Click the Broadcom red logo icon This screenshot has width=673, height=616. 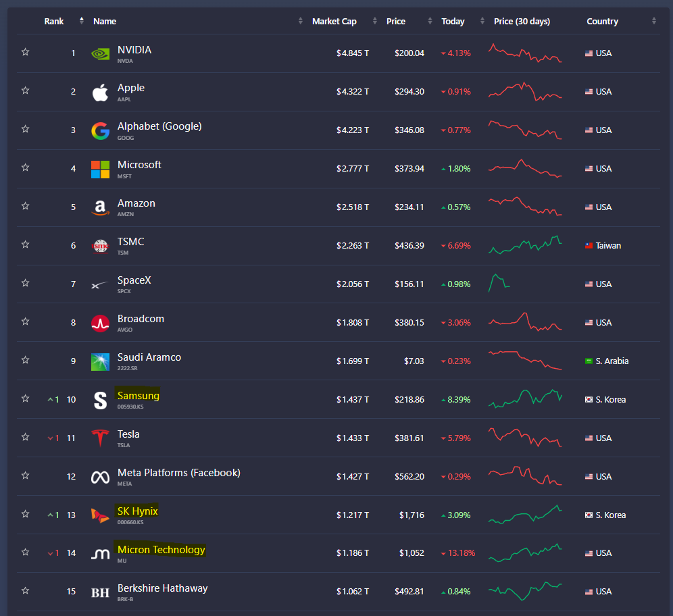point(101,323)
